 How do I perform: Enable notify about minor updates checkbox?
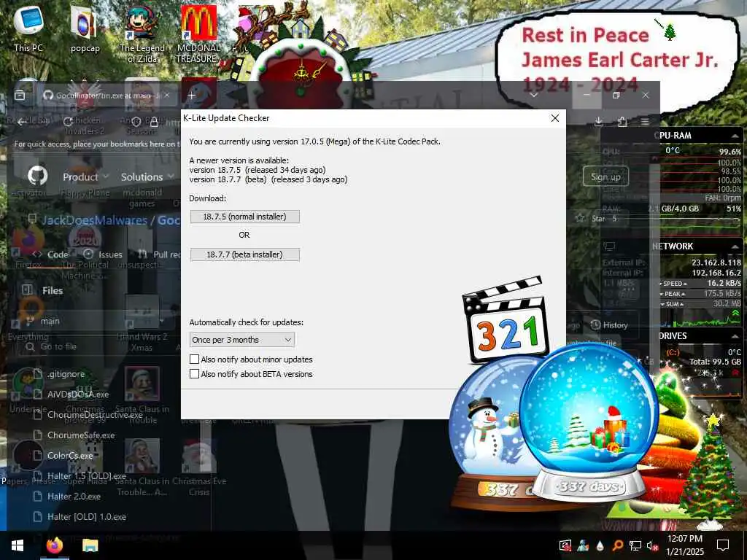(194, 359)
